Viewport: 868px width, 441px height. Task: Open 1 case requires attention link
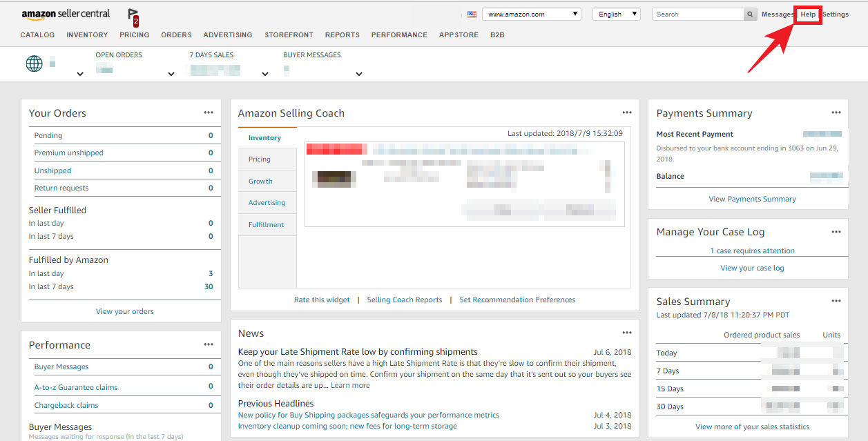point(752,251)
